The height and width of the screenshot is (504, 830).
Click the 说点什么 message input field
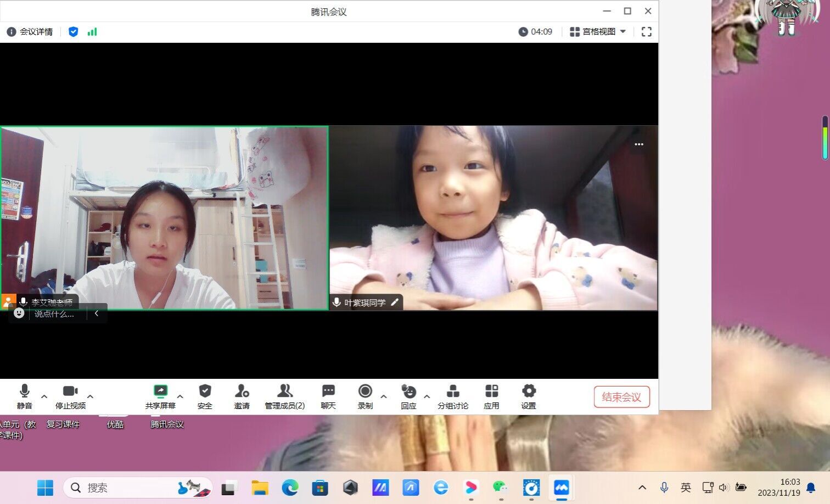(x=54, y=313)
